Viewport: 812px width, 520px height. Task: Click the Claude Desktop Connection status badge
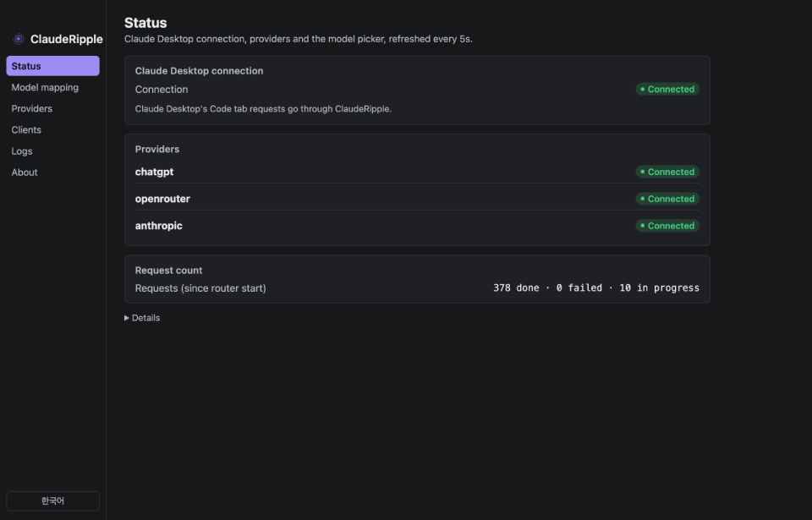pyautogui.click(x=667, y=89)
